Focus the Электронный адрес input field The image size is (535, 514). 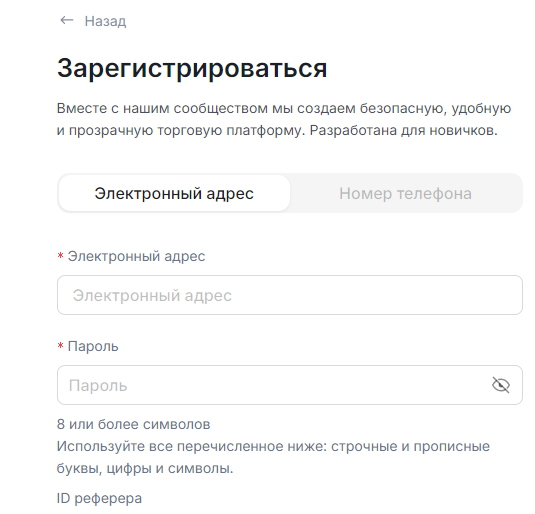pos(290,295)
